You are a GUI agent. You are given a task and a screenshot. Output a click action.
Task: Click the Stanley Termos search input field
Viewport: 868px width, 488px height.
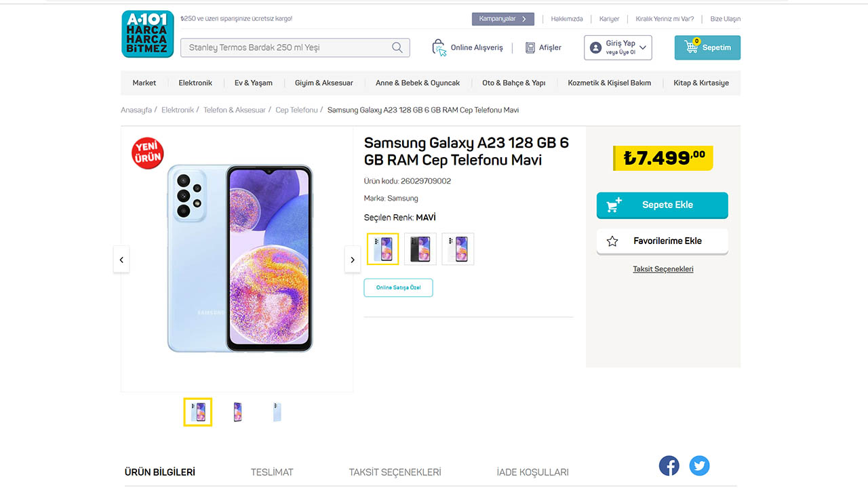pyautogui.click(x=285, y=47)
